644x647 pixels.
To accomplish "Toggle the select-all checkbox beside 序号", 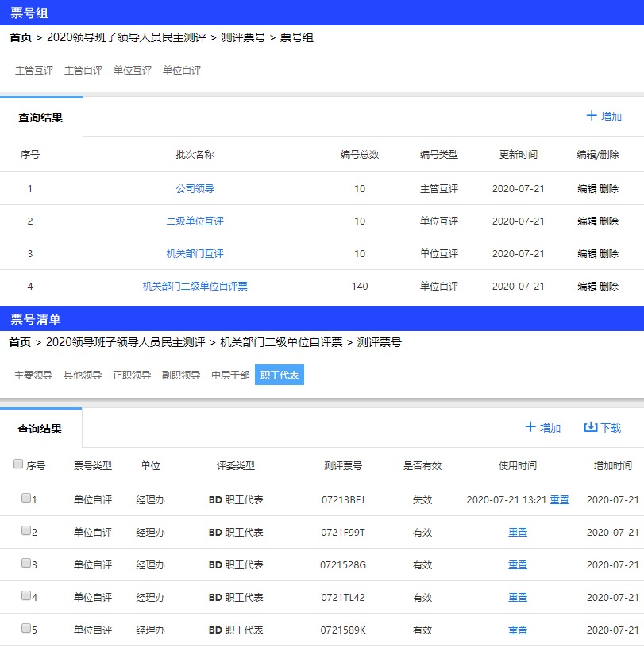I will [18, 464].
